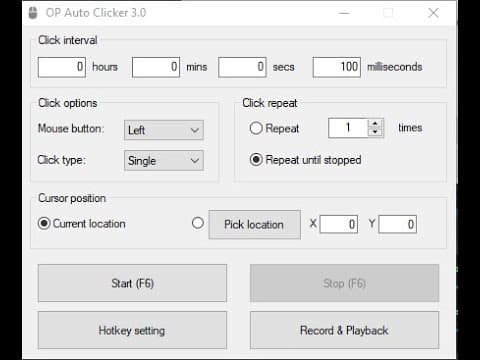Focus the milliseconds input field
This screenshot has height=360, width=480.
pyautogui.click(x=337, y=67)
